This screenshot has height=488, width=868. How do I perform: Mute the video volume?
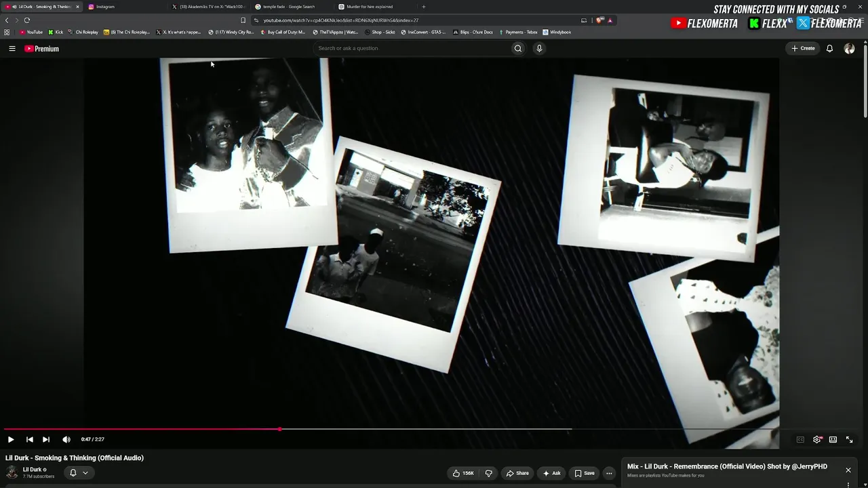pos(66,439)
